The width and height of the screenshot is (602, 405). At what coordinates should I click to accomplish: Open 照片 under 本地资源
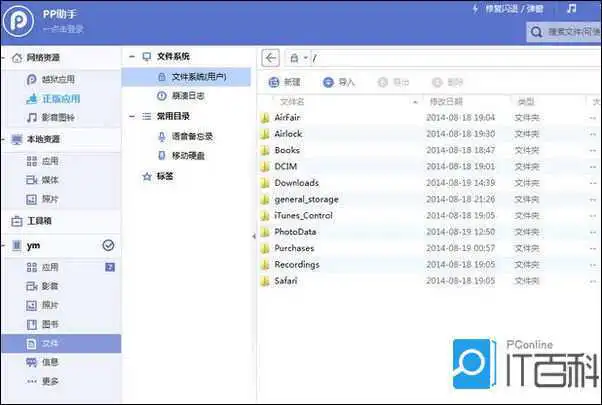click(x=50, y=199)
